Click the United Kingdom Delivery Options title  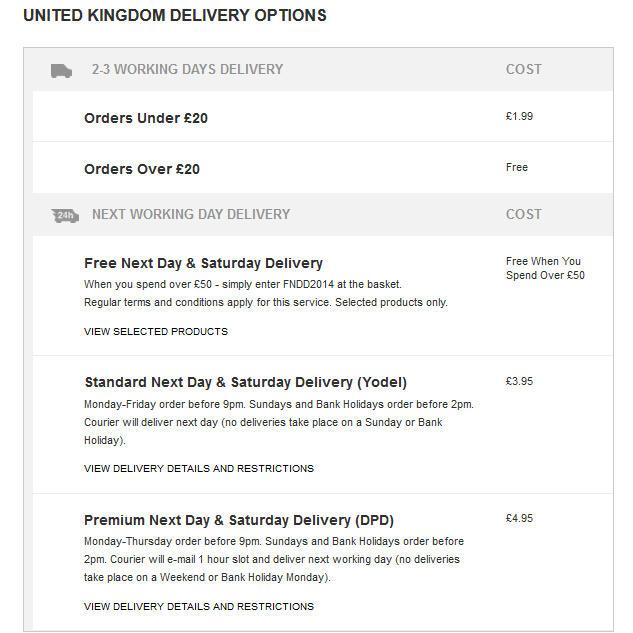tap(175, 15)
